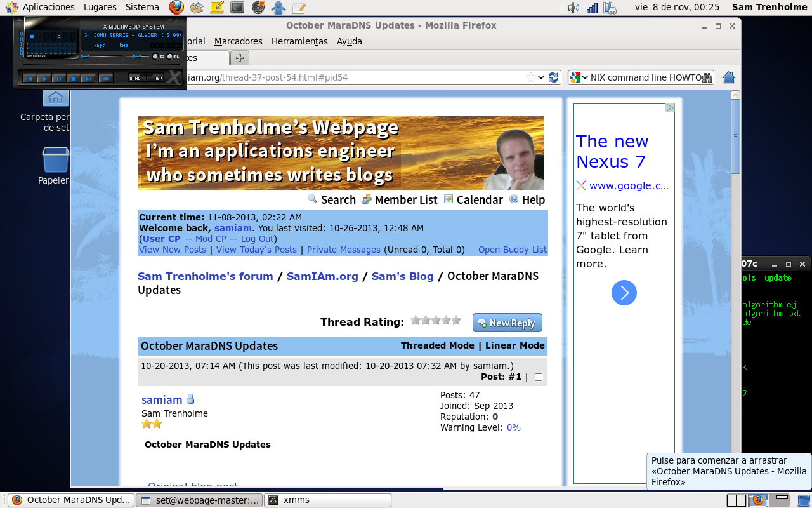Pause playback in XMMS

coord(59,79)
